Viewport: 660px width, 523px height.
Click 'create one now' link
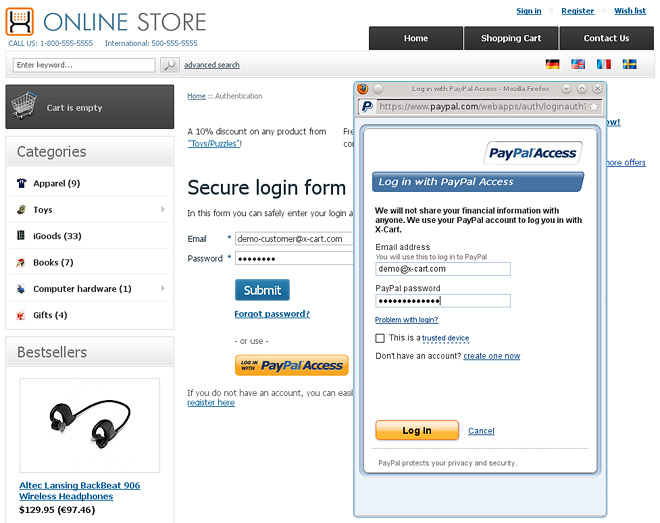[x=492, y=356]
